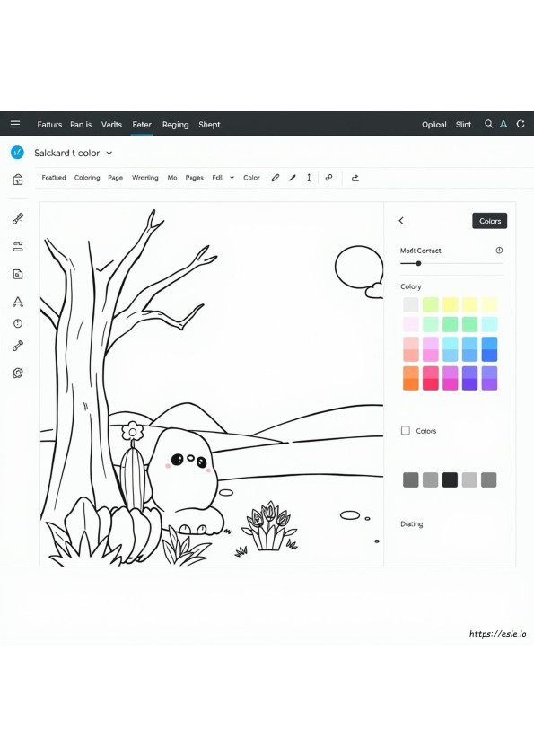Pick the salmon pink swatch in third row
This screenshot has height=756, width=534.
pyautogui.click(x=411, y=349)
